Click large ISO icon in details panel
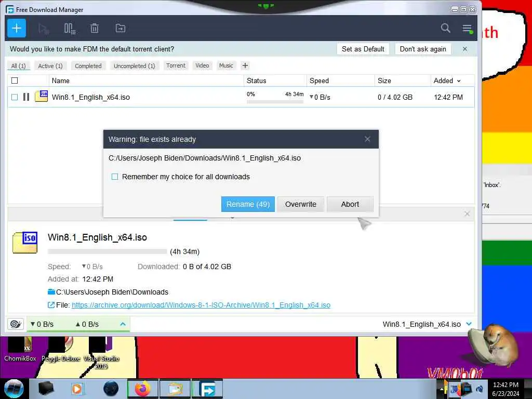 tap(25, 242)
